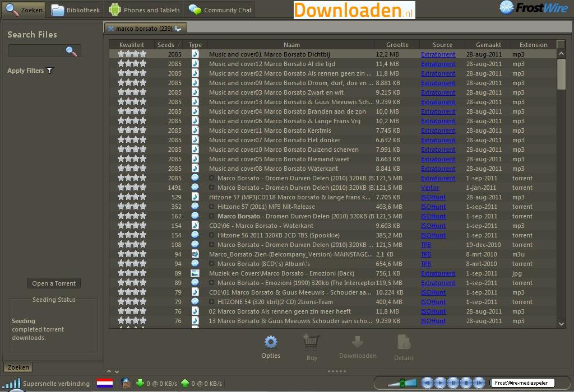
Task: Click the green download speed arrow icon
Action: click(x=140, y=383)
